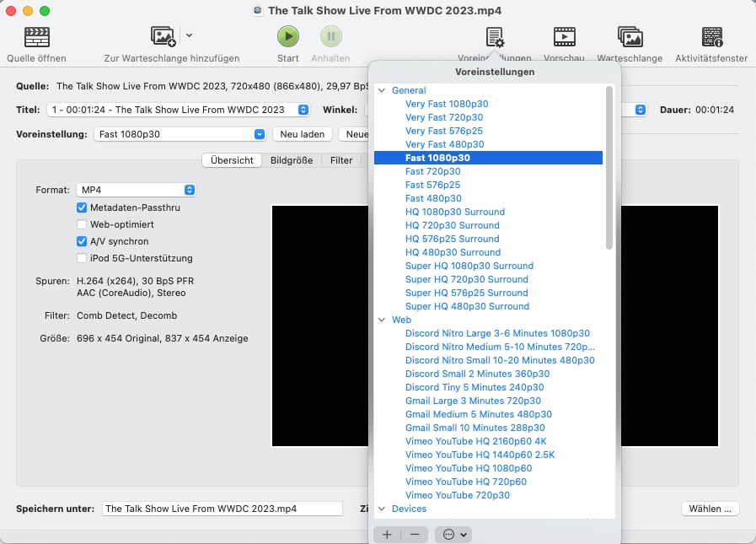Enable the Web-optimiert checkbox
The width and height of the screenshot is (756, 544).
[x=82, y=224]
